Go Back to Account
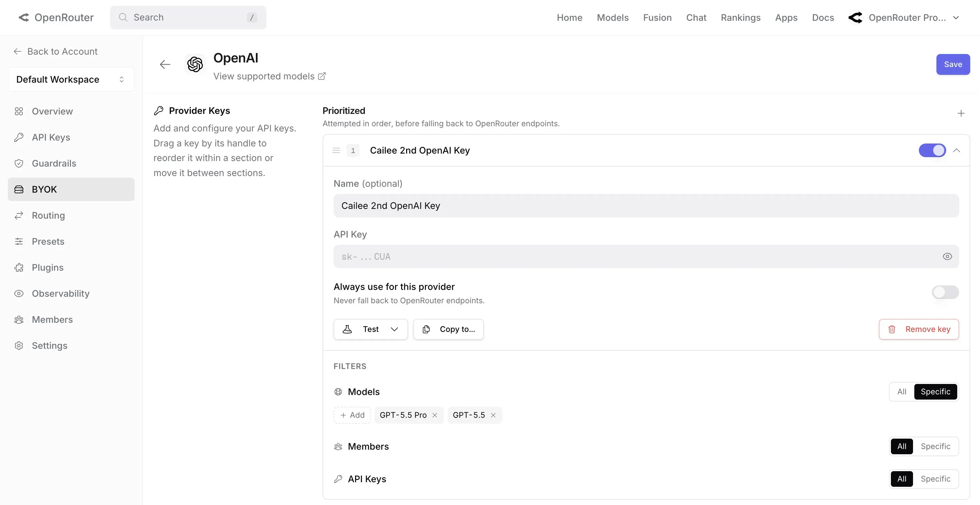Screen dimensions: 980x505 [x=56, y=51]
